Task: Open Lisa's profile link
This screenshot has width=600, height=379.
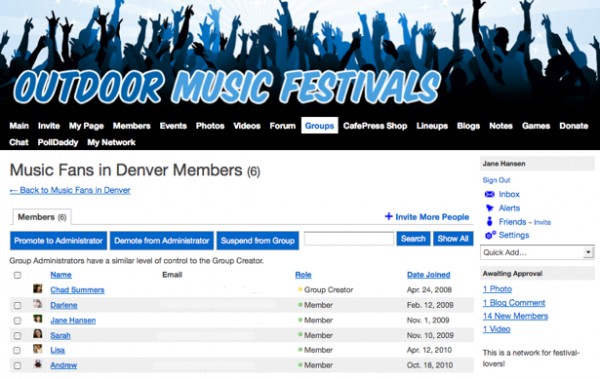Action: [x=57, y=350]
